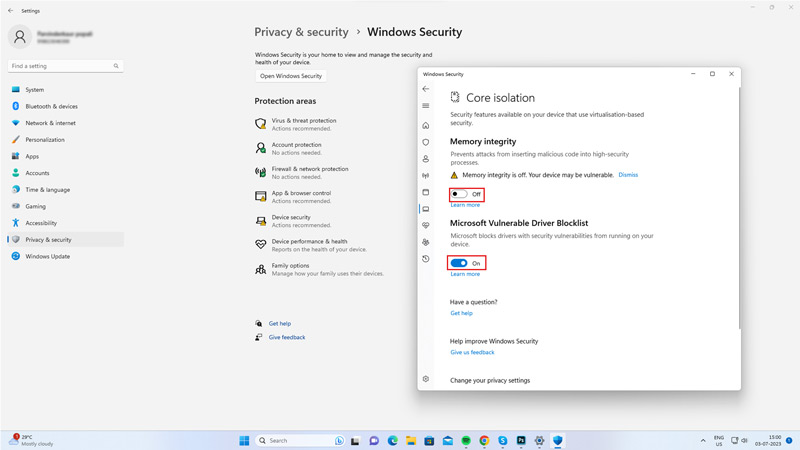This screenshot has width=800, height=450.
Task: Open Network & internet settings
Action: coord(65,123)
